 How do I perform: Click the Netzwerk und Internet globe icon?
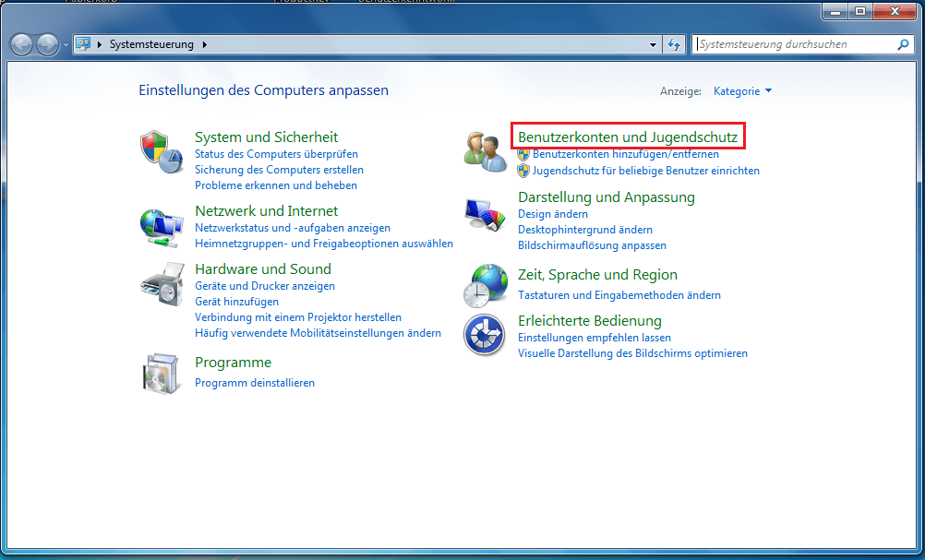(x=161, y=228)
